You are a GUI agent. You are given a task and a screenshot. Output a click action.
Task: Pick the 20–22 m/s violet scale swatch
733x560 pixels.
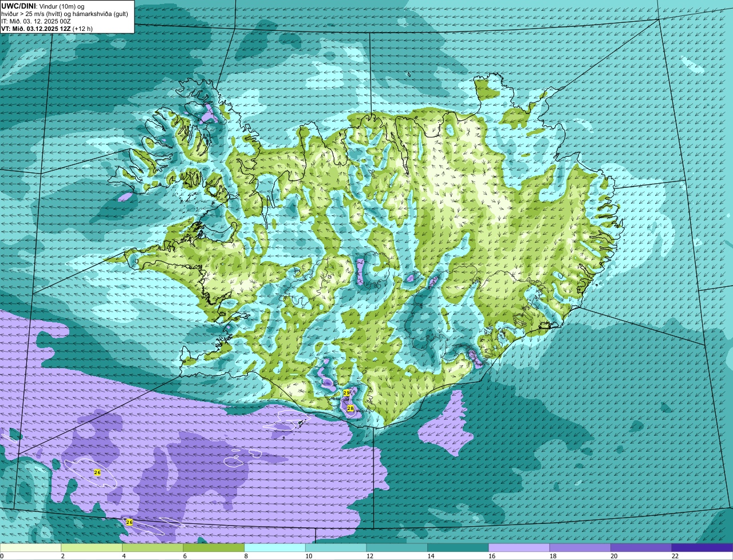coord(641,547)
